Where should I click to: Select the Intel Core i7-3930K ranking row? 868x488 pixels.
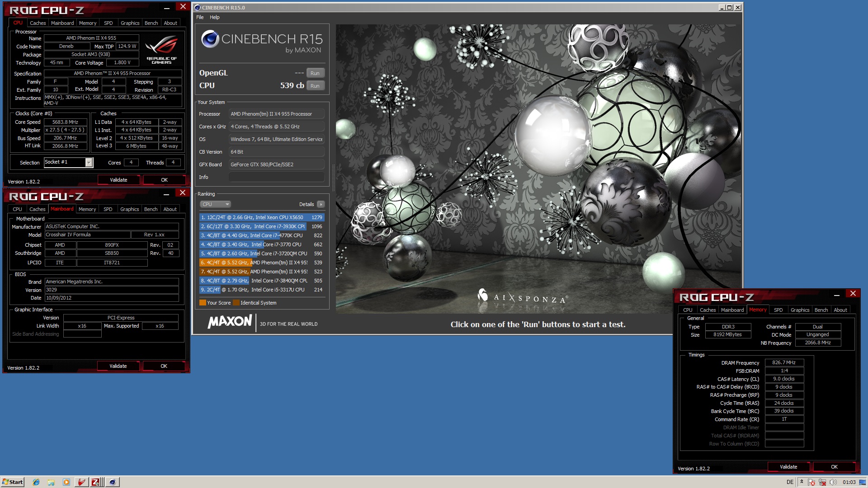tap(262, 226)
